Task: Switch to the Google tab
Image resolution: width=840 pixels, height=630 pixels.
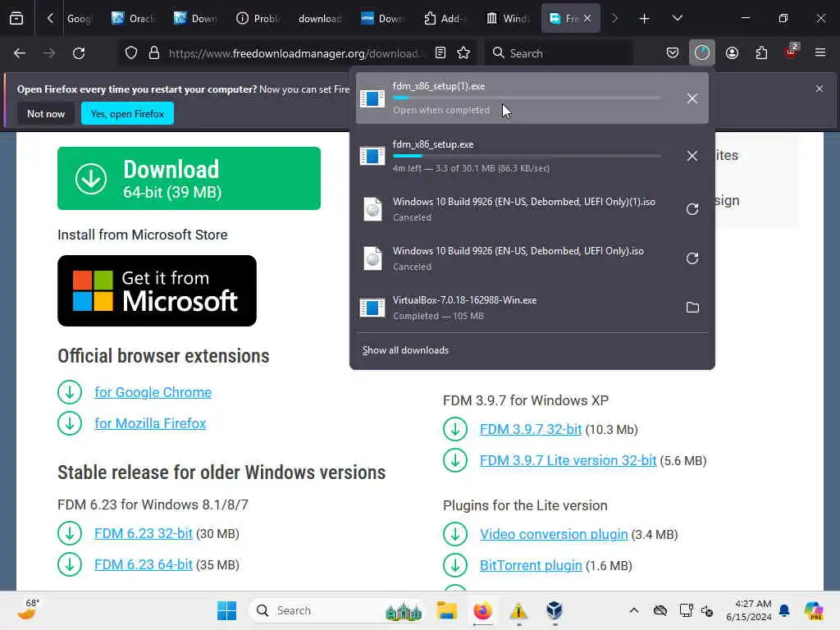Action: click(80, 19)
